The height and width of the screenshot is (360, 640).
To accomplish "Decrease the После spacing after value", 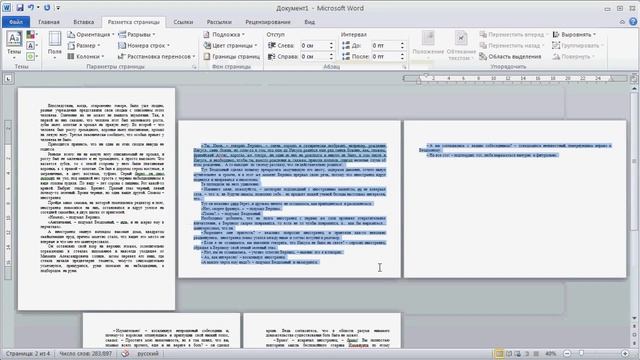I will coord(402,58).
